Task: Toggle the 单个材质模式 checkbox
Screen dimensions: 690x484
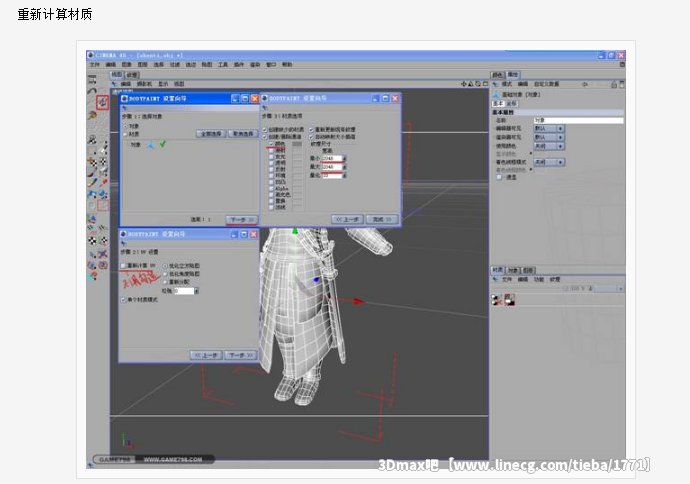Action: [x=123, y=300]
